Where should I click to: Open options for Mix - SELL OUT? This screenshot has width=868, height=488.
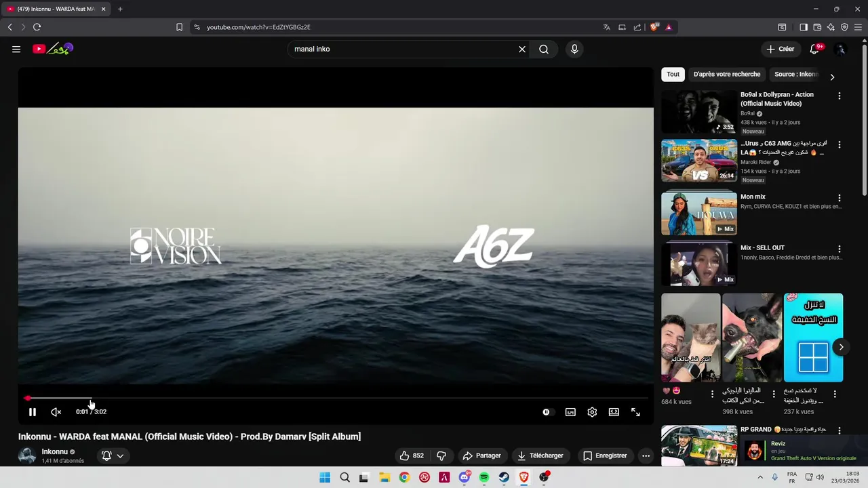click(x=840, y=249)
